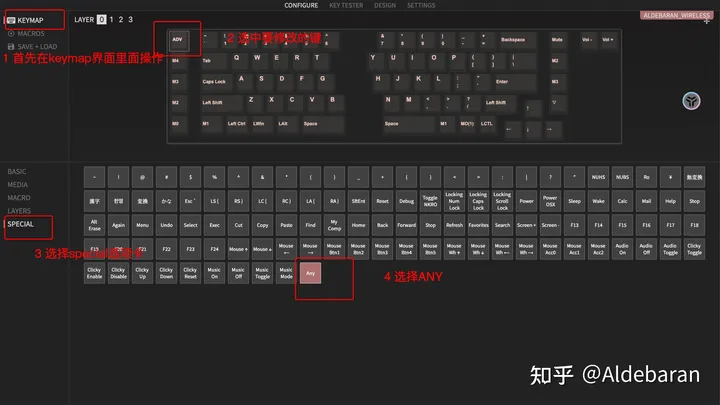This screenshot has height=405, width=720.
Task: Click the plus icon below device name
Action: click(x=706, y=22)
